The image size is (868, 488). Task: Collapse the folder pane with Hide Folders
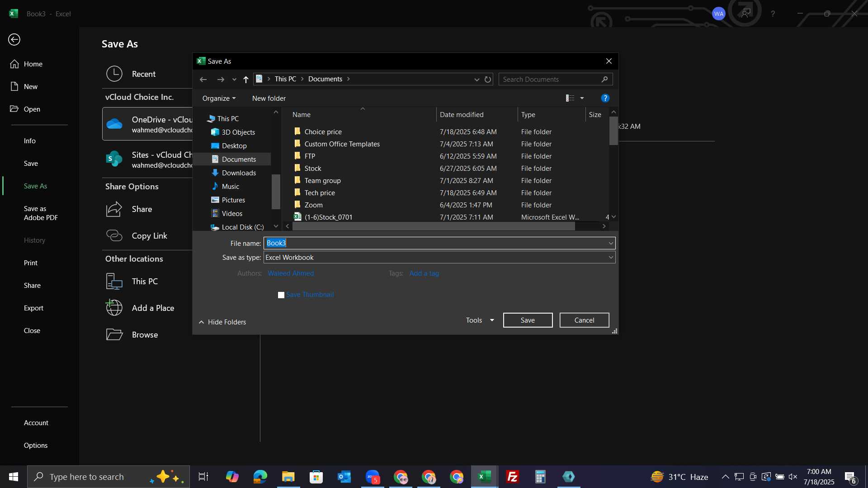222,322
